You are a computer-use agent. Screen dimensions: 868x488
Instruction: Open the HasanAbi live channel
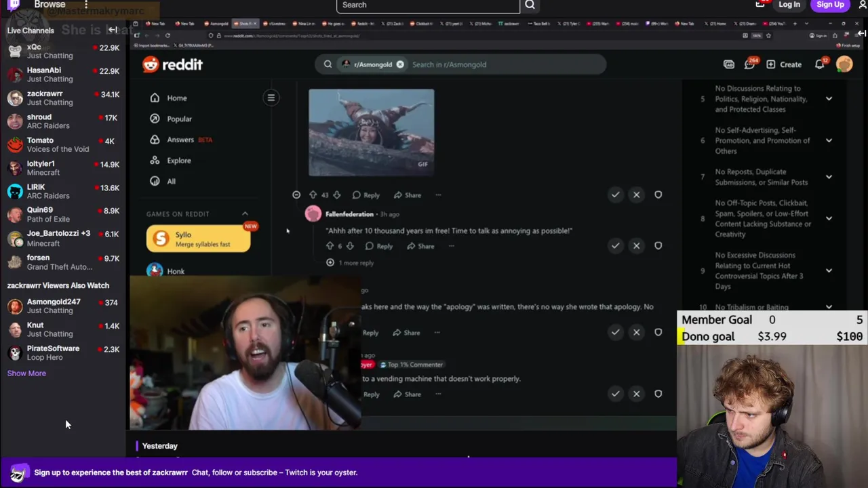point(62,75)
